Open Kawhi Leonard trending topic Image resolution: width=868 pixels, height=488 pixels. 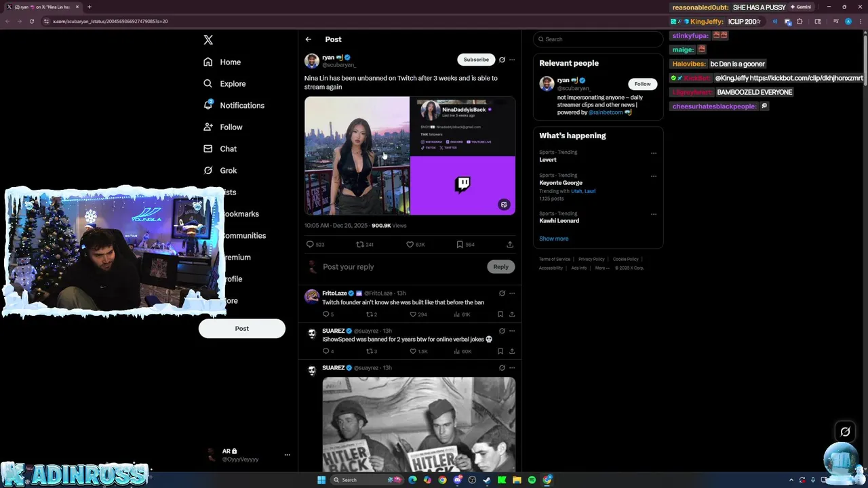[x=559, y=221]
